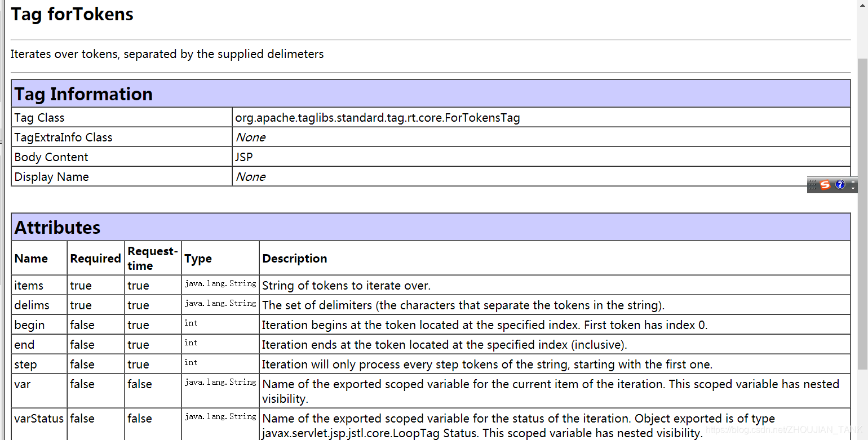Viewport: 868px width, 440px height.
Task: Click the None value in the Display Name row
Action: pyautogui.click(x=250, y=177)
